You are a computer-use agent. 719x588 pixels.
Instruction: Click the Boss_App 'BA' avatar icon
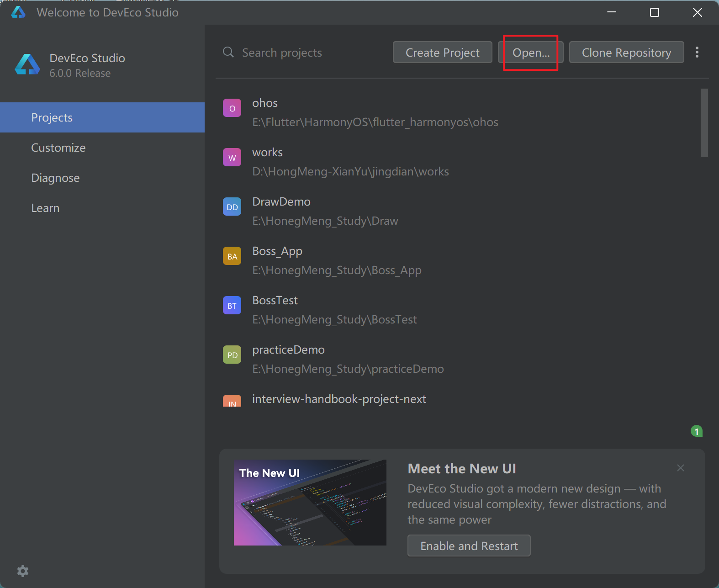232,256
